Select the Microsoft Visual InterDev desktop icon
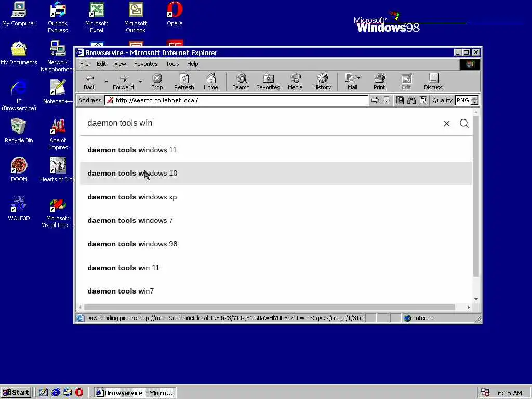Image resolution: width=532 pixels, height=399 pixels. [58, 212]
